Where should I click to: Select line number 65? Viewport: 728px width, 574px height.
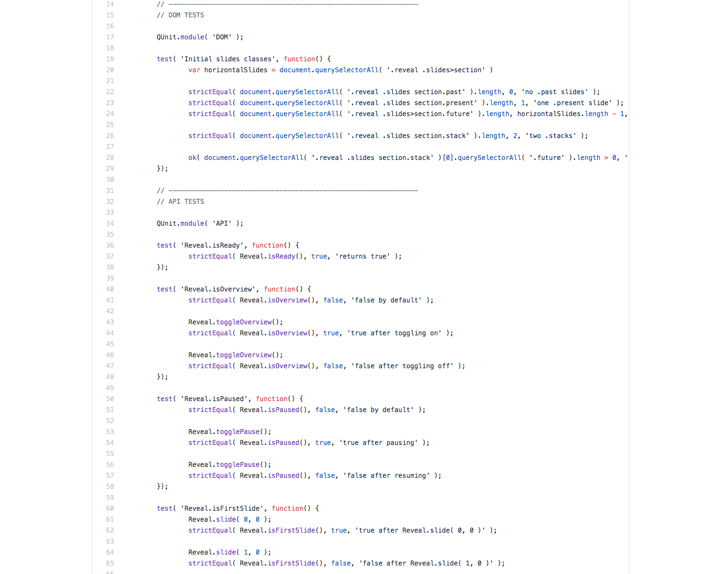pyautogui.click(x=110, y=563)
